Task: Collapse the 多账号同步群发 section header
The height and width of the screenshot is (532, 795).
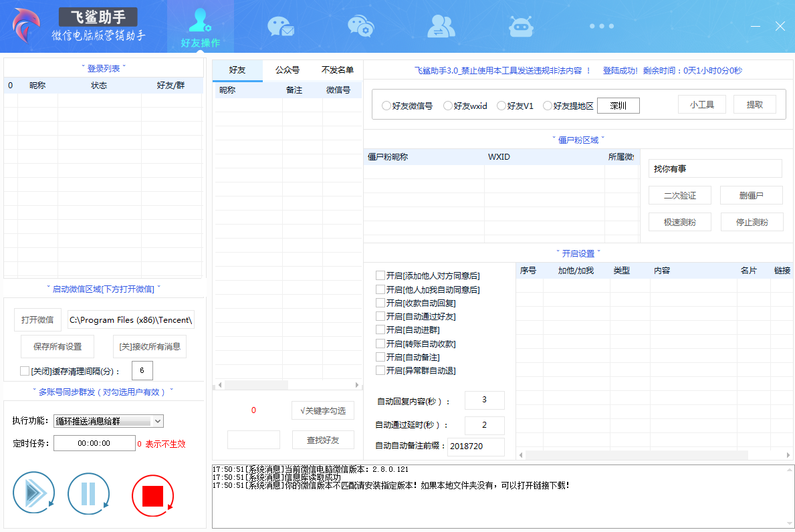Action: (x=104, y=392)
